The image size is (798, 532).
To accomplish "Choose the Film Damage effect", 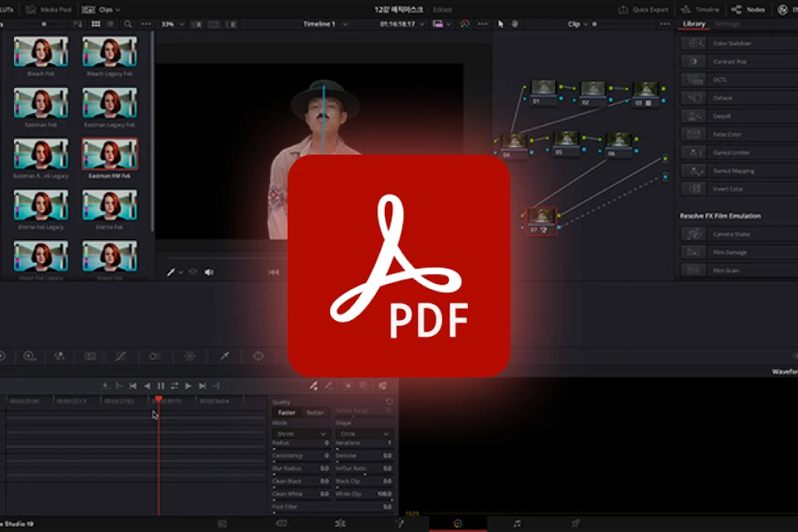I will coord(739,252).
